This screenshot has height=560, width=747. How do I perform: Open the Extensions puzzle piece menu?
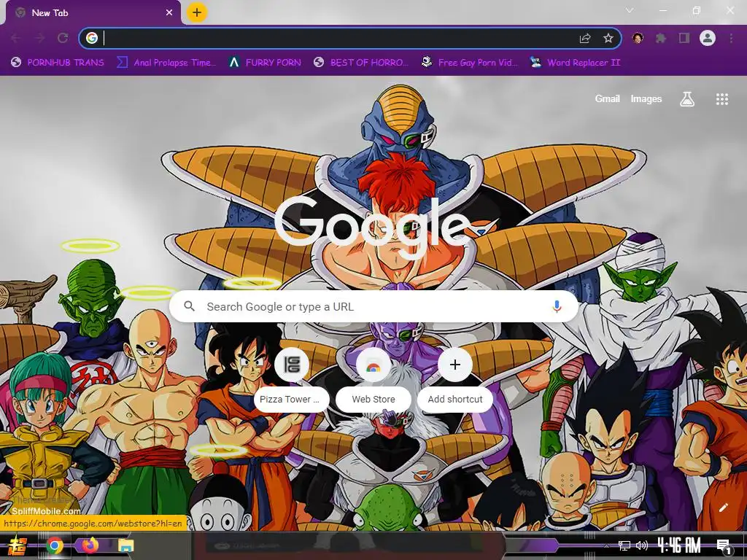click(661, 38)
